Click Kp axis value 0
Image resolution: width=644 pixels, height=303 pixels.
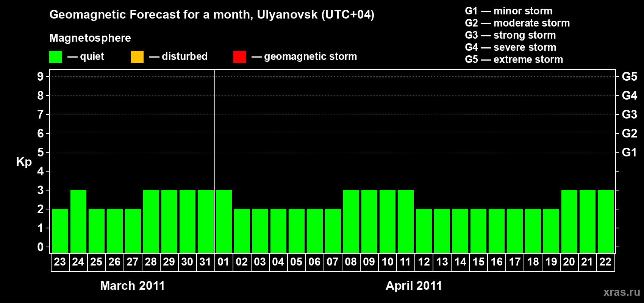tap(41, 247)
